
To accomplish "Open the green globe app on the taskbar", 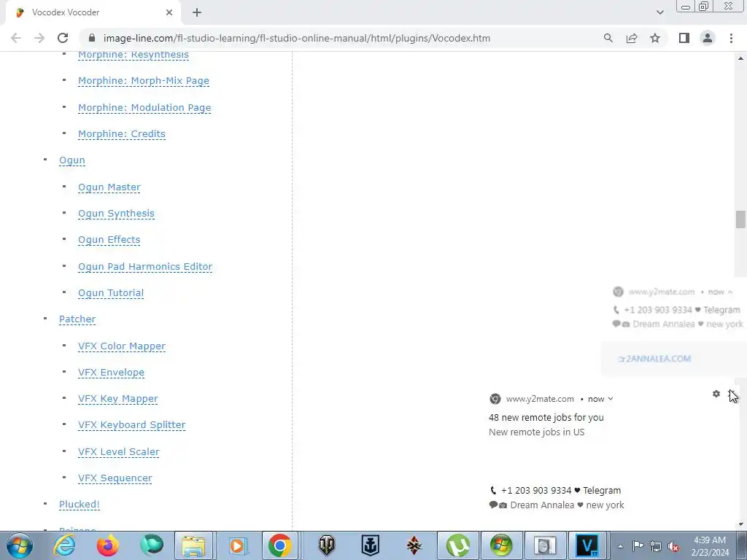I will click(x=152, y=545).
